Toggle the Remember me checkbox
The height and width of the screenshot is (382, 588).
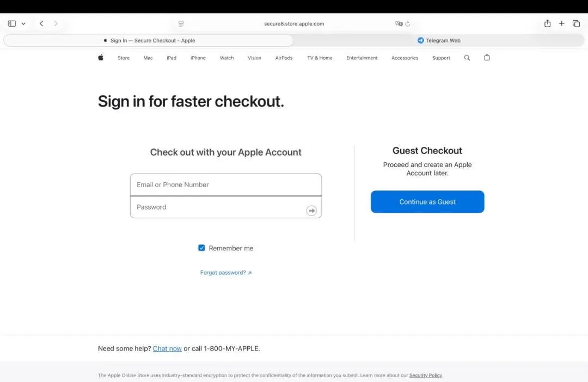tap(201, 248)
